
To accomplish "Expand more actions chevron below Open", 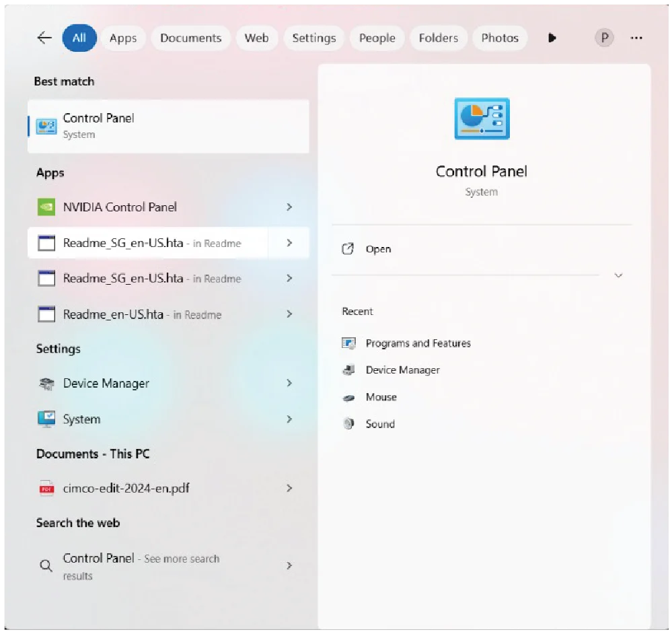I will pos(618,275).
